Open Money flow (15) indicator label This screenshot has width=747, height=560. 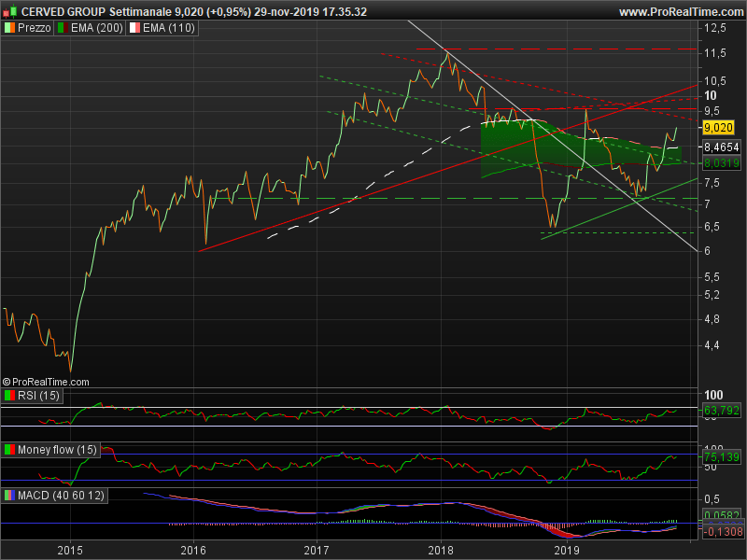[x=57, y=450]
